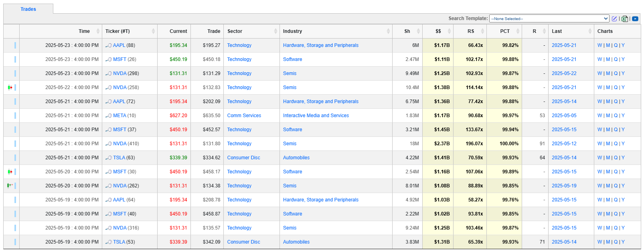Open last date 2025-05-22 link
Image resolution: width=644 pixels, height=252 pixels.
[564, 73]
